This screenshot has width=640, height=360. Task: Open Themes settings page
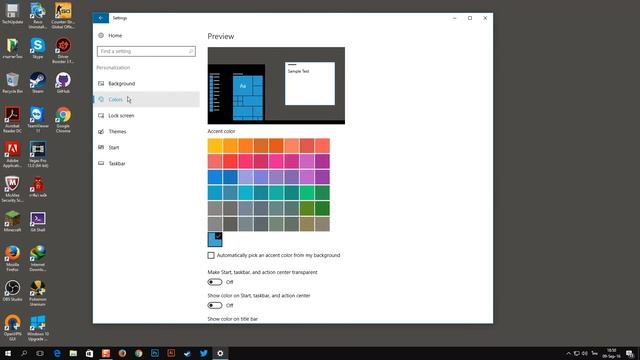point(147,131)
